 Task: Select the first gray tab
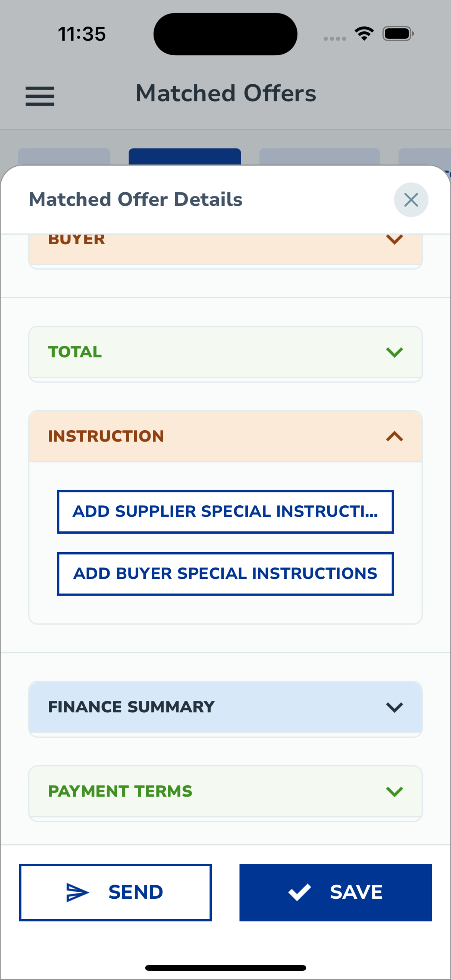point(64,156)
